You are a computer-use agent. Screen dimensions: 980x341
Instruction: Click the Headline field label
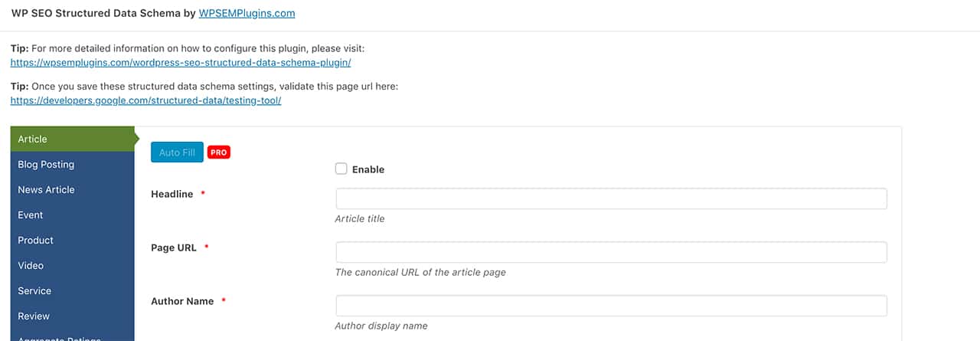[172, 194]
